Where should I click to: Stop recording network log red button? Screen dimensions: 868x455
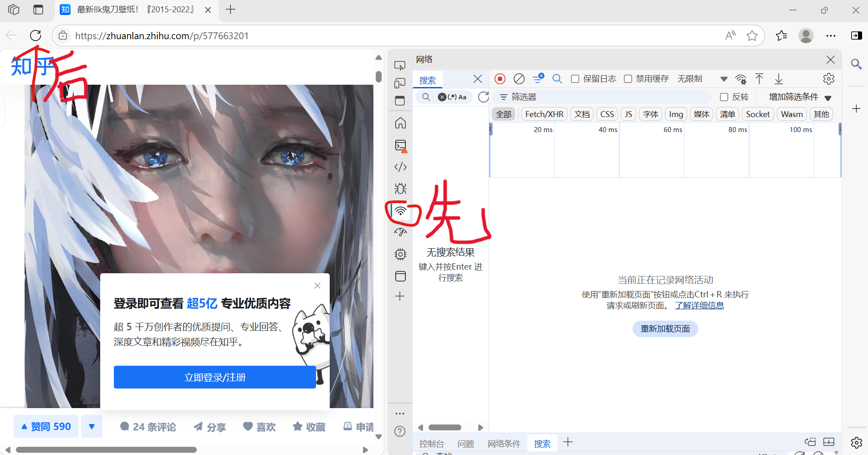pos(500,79)
